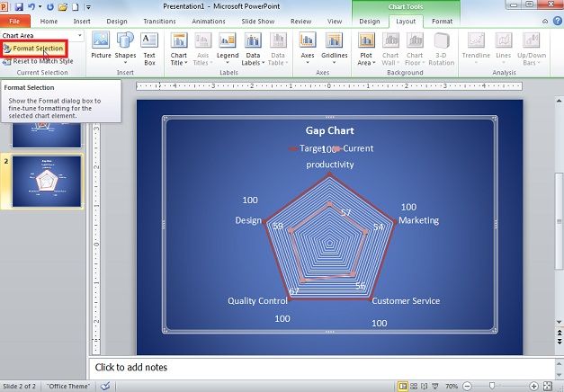The image size is (564, 392).
Task: Click the Redo icon in title bar
Action: (x=50, y=6)
